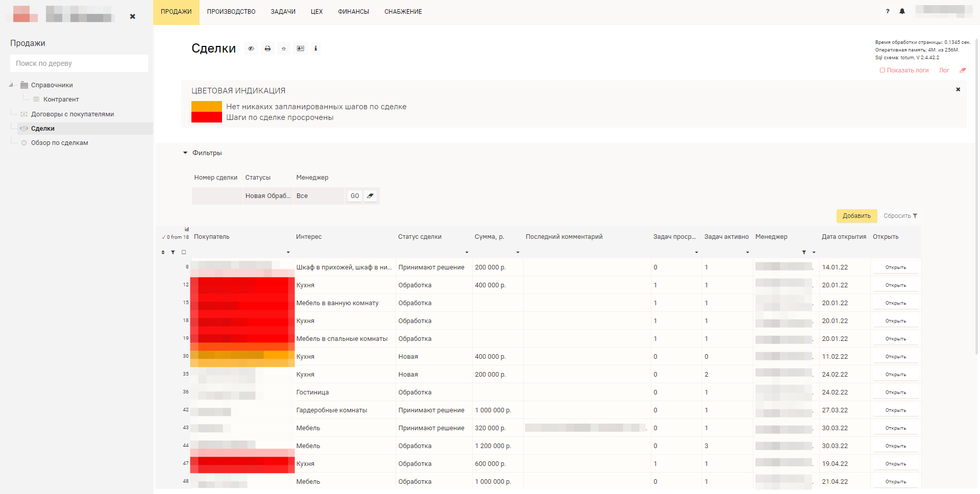Screen dimensions: 980x494
Task: Switch to the ЗАДАЧИ tab
Action: click(283, 12)
